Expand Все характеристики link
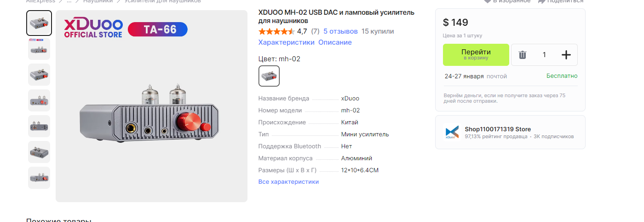Screen dimensions: 644x222 [288, 181]
